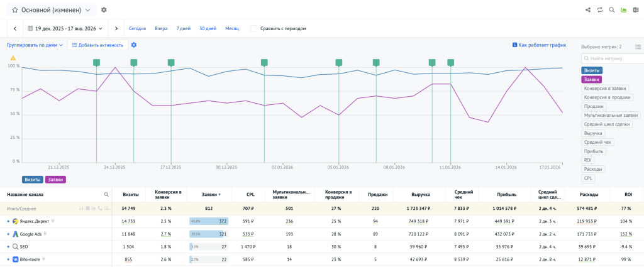This screenshot has height=267, width=644.
Task: Open the metrics list icon beside Выбрано метрик
Action: pos(638,46)
